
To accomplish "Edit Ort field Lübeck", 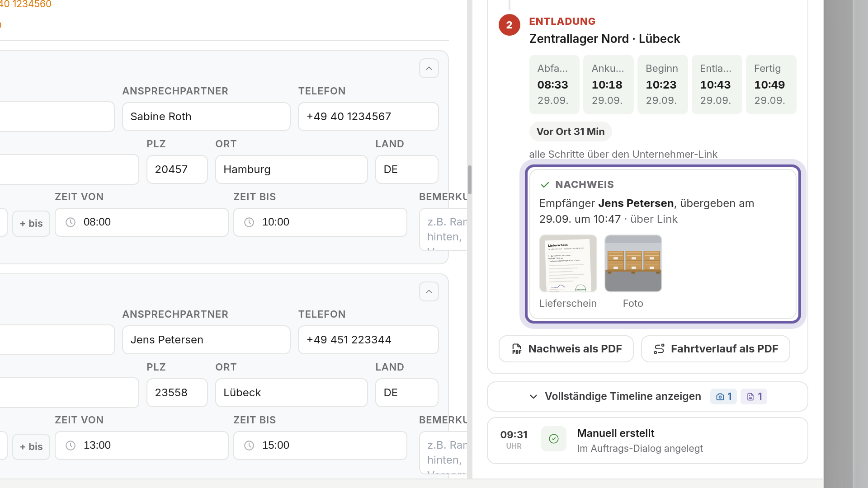I will pos(292,393).
